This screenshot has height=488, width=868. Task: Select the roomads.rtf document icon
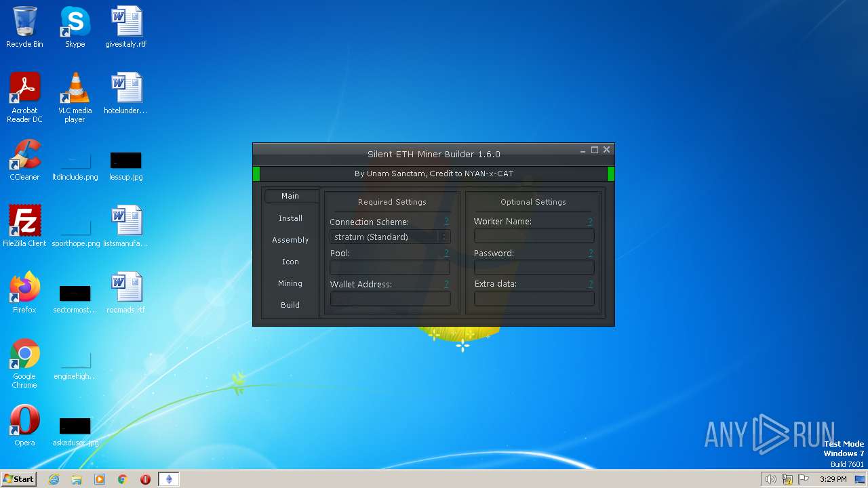click(x=125, y=293)
